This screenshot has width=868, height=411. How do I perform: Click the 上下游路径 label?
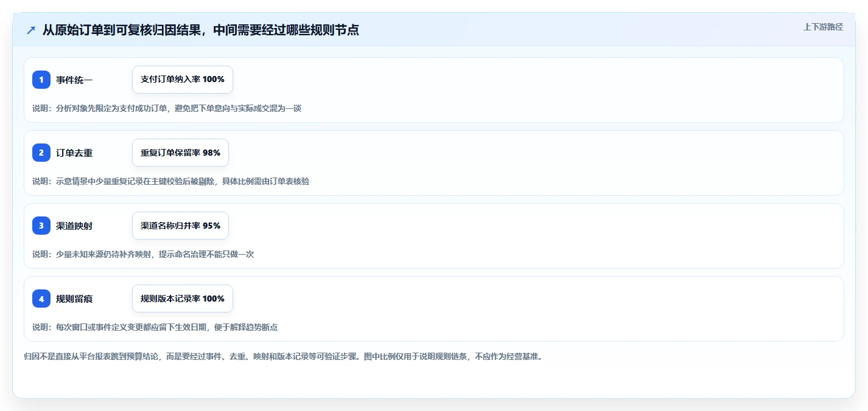(x=823, y=27)
